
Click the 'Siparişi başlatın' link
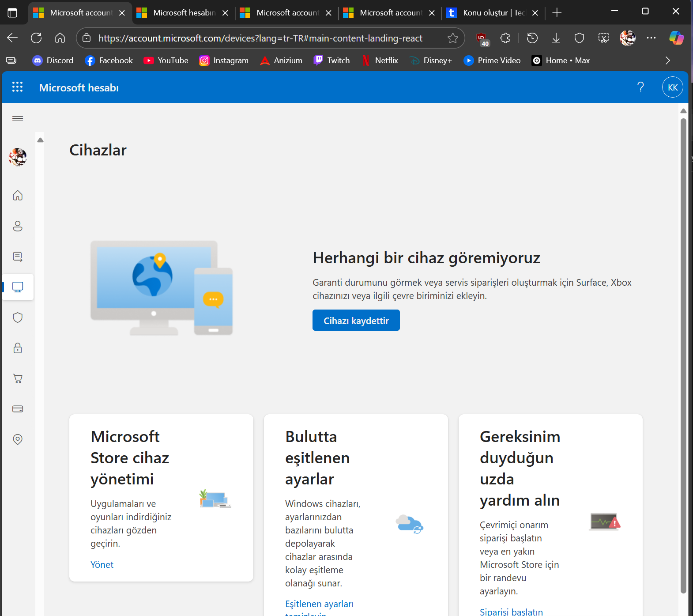pyautogui.click(x=511, y=611)
